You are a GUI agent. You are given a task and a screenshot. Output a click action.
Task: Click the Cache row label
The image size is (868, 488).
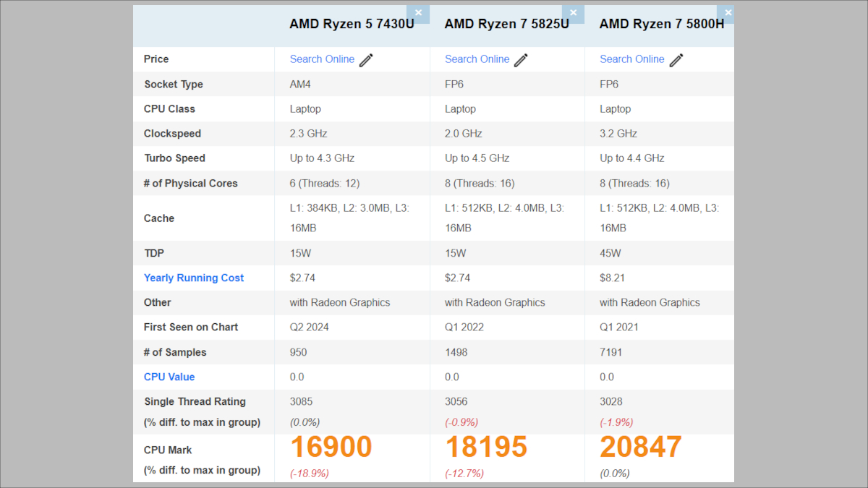click(158, 218)
